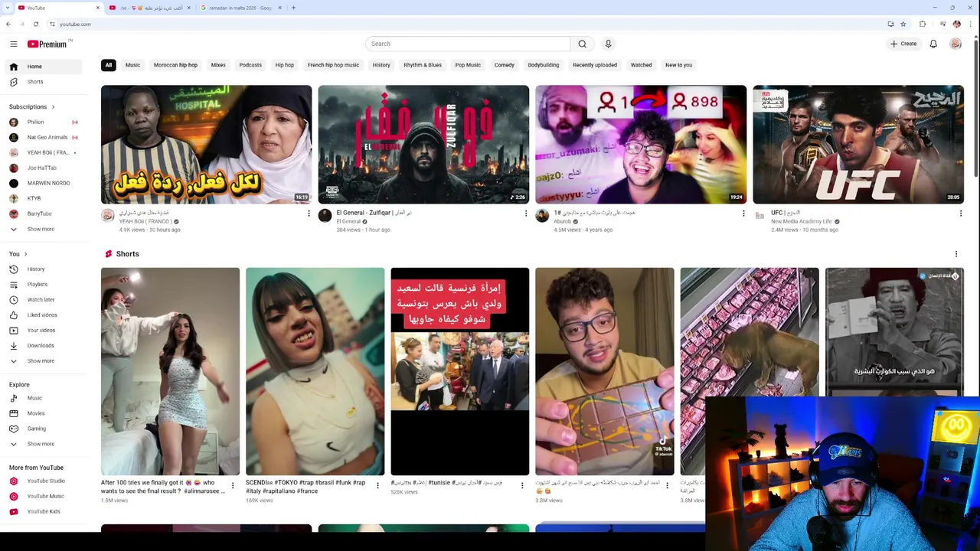
Task: Play the hospital thumbnail video
Action: (x=207, y=145)
